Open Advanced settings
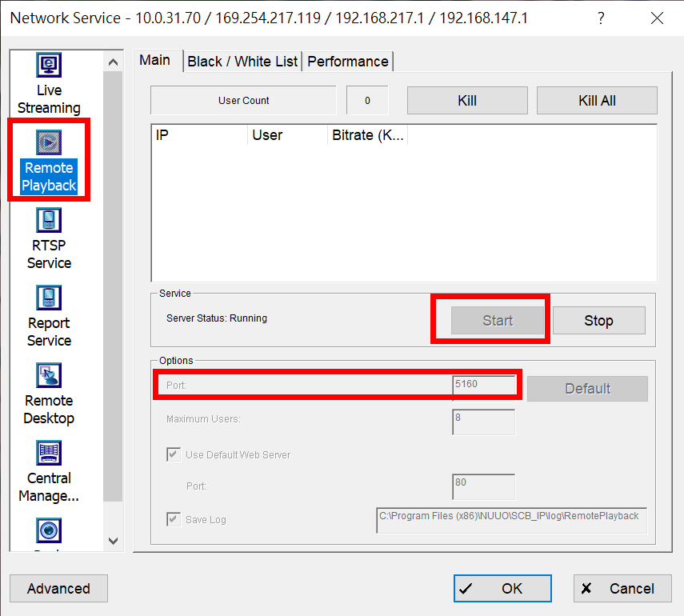 coord(58,588)
